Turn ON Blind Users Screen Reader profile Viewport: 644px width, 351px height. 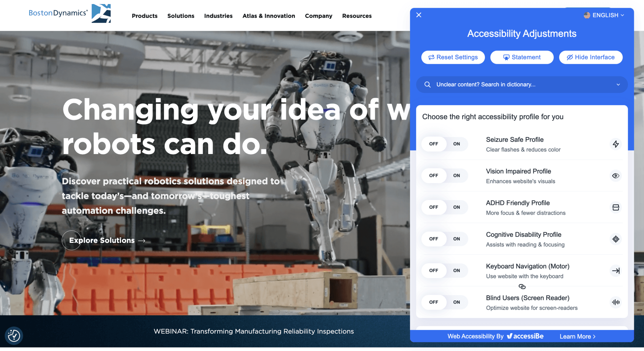(x=457, y=302)
